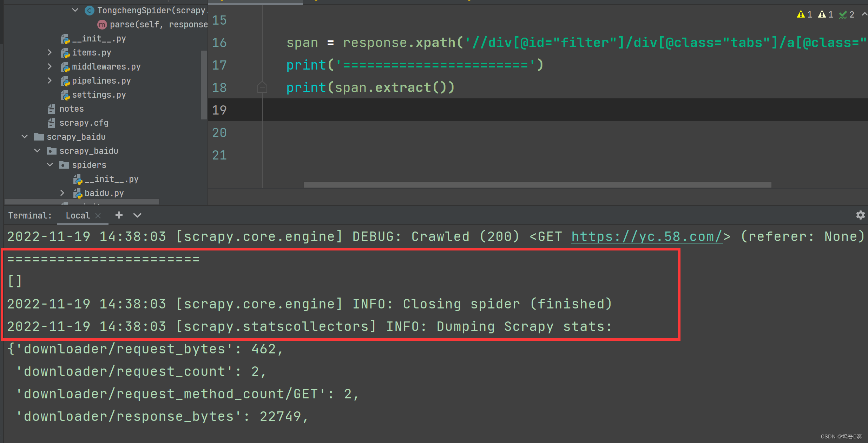The height and width of the screenshot is (443, 868).
Task: Expand middlewares.py tree node
Action: point(50,67)
